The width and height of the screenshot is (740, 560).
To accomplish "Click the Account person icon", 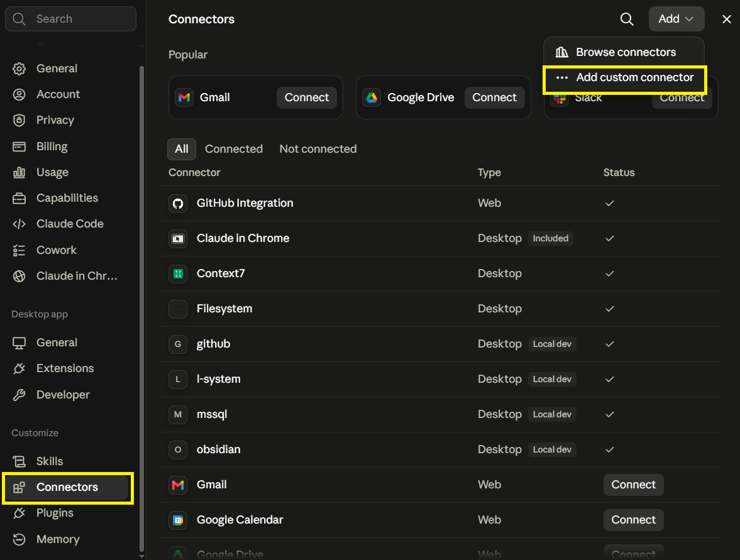I will tap(19, 94).
